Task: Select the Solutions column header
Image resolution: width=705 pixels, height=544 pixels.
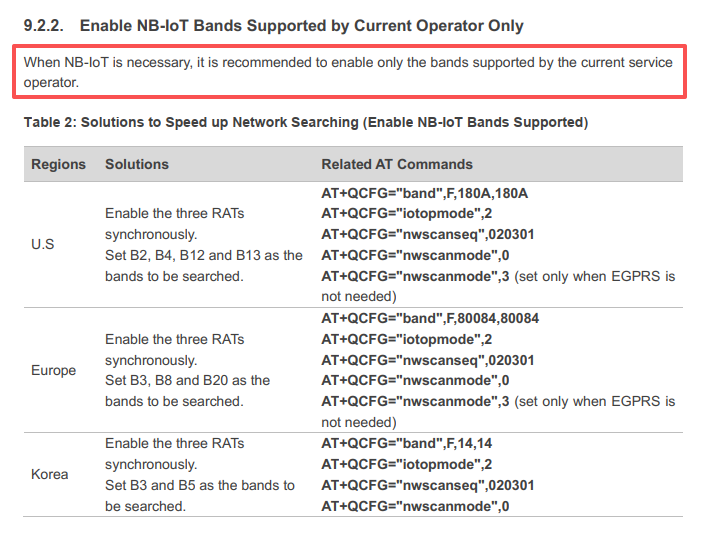Action: pyautogui.click(x=137, y=164)
